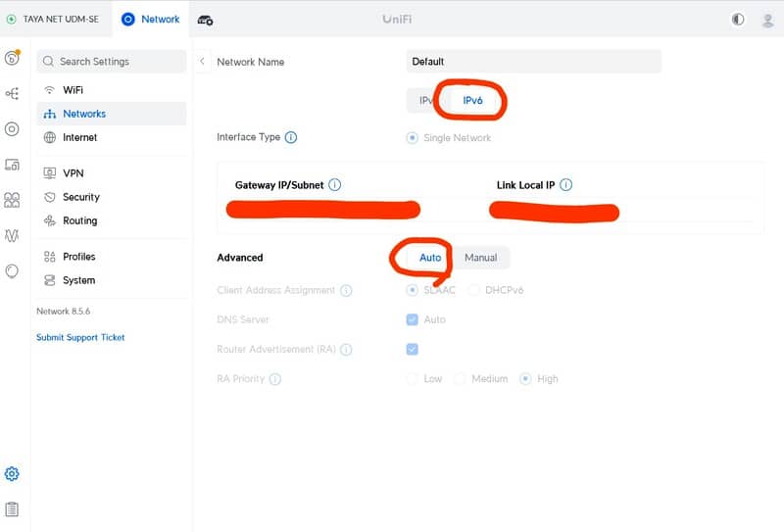Collapse the settings sidebar with chevron

(203, 62)
